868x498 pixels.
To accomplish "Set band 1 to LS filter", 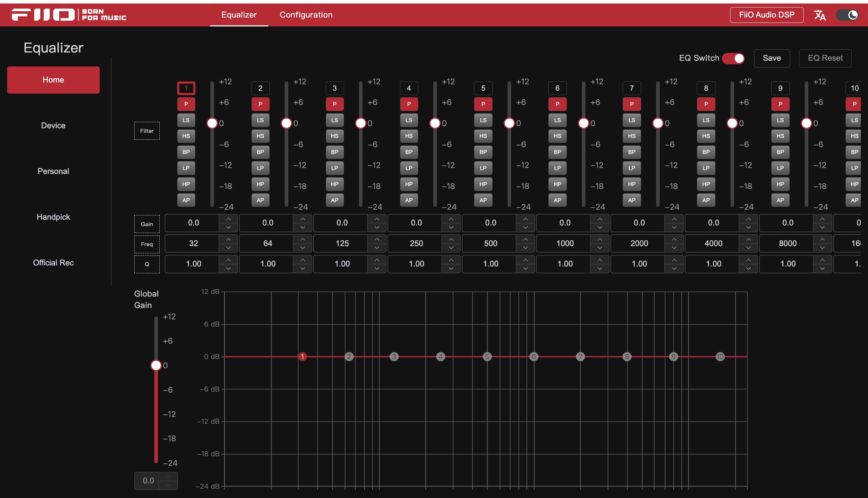I will pyautogui.click(x=186, y=120).
